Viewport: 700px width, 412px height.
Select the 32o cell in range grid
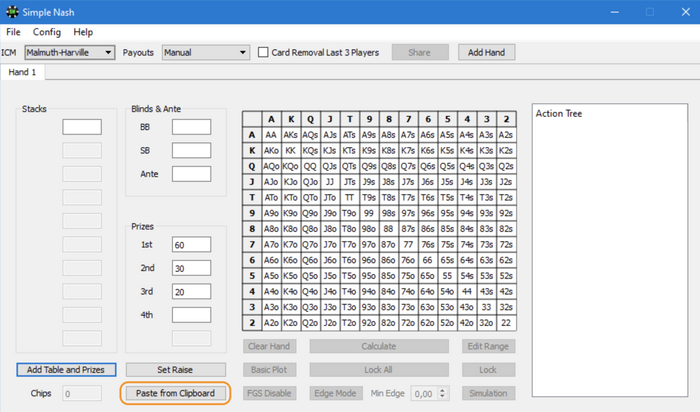tap(486, 323)
